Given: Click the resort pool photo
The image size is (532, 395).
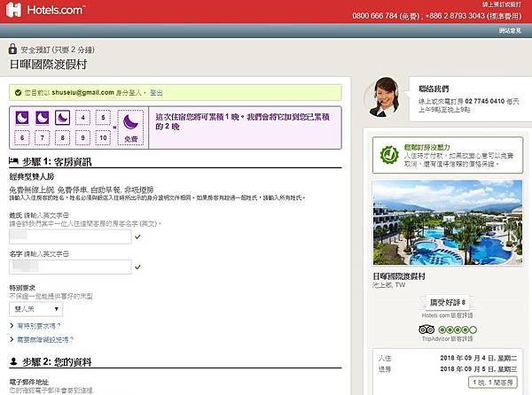Looking at the screenshot, I should 448,222.
